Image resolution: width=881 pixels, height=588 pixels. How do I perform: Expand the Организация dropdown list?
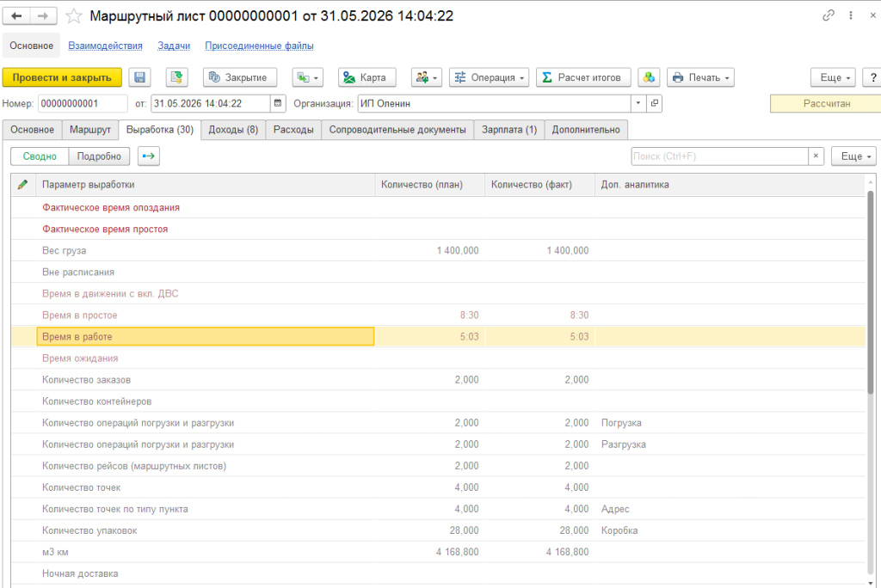coord(638,103)
